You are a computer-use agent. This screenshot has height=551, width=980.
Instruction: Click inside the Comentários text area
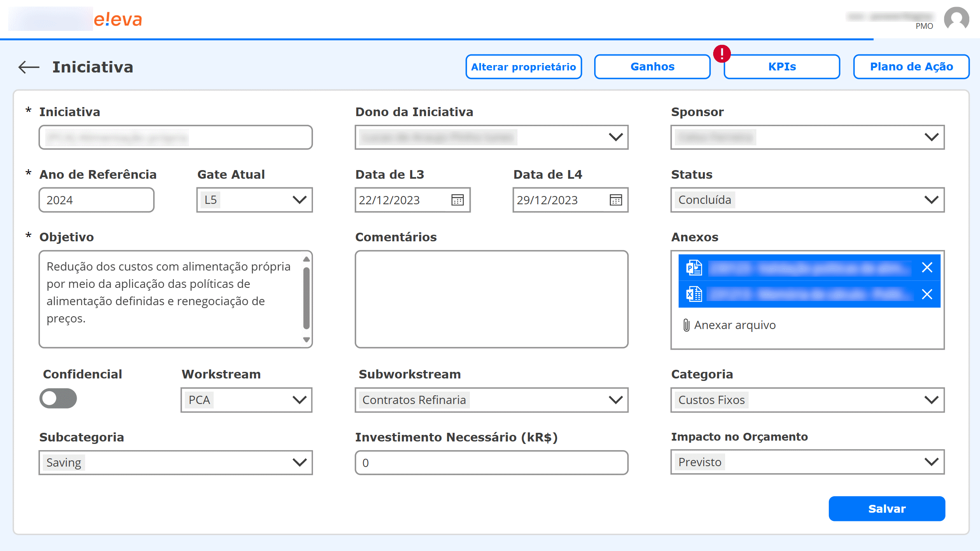point(491,299)
